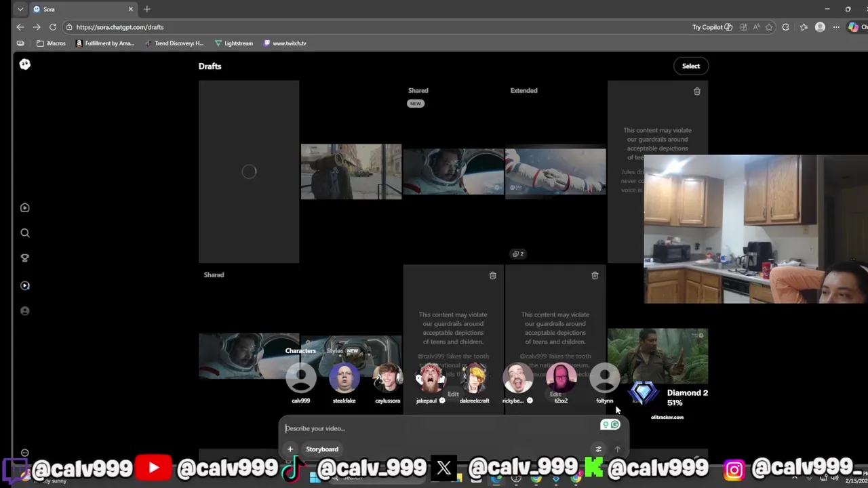
Task: Open the Favorites list icon
Action: coord(804,27)
